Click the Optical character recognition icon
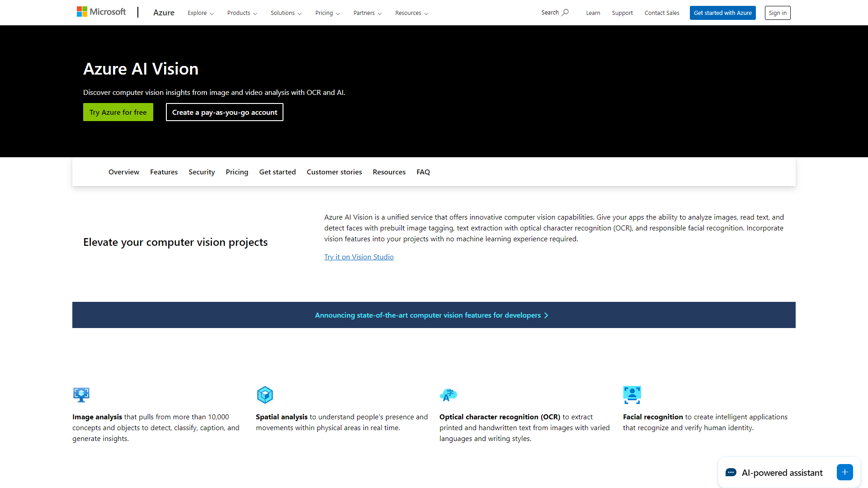 coord(448,394)
